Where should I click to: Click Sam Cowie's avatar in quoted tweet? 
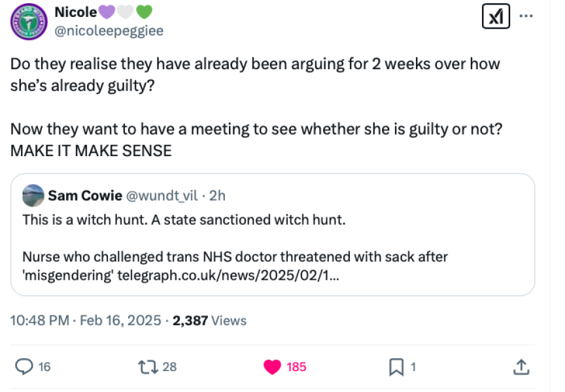(x=33, y=195)
